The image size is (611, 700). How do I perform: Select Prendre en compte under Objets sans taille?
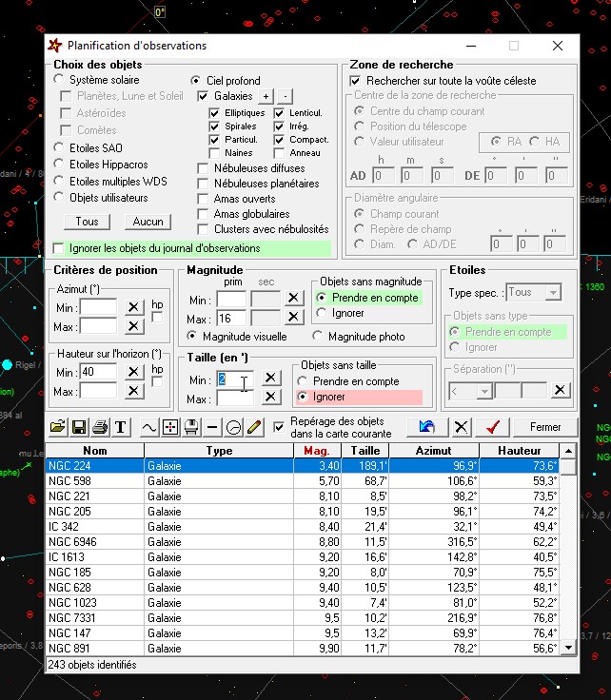tap(303, 381)
